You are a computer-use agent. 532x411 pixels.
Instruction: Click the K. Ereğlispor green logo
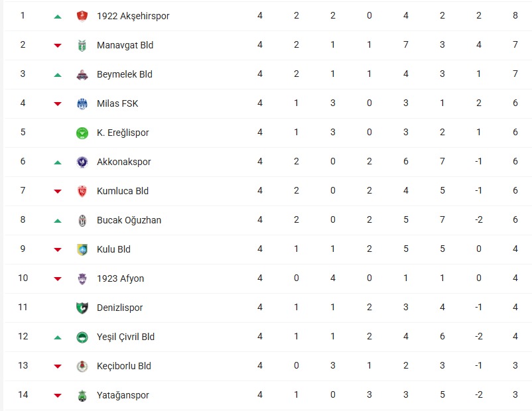pyautogui.click(x=82, y=133)
